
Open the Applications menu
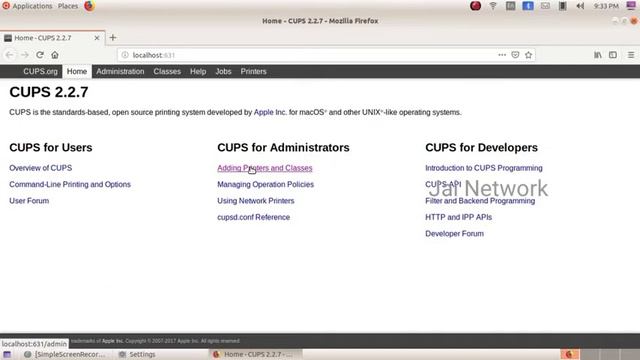(32, 6)
